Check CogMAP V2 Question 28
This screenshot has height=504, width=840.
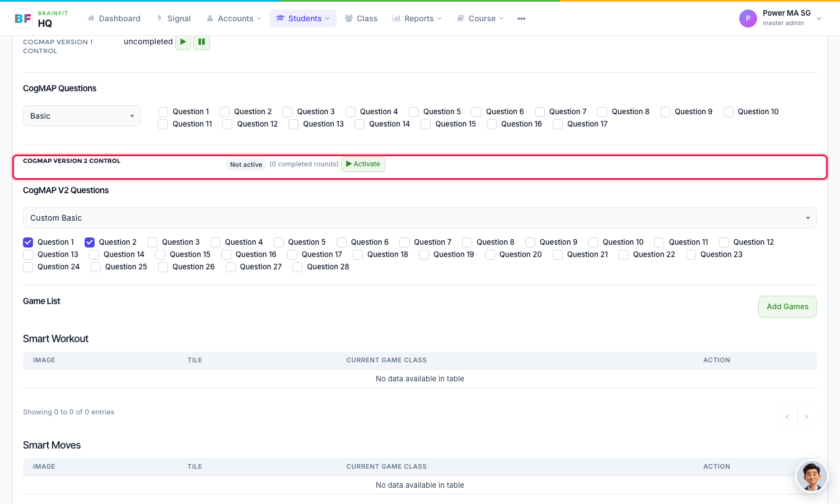[297, 267]
